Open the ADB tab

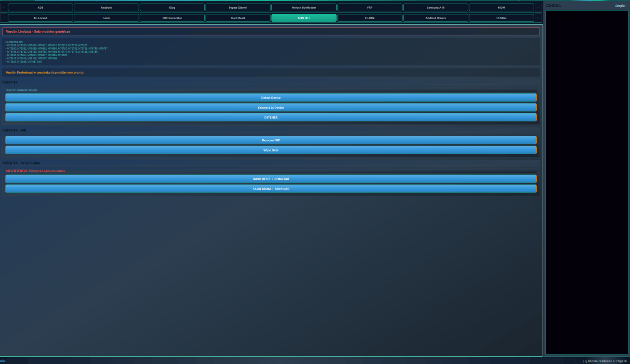click(41, 7)
